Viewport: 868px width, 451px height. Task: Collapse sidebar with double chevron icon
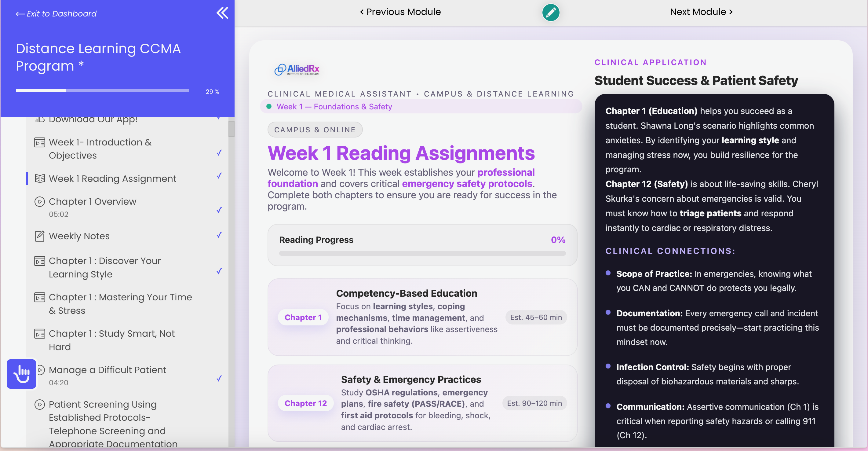point(222,13)
